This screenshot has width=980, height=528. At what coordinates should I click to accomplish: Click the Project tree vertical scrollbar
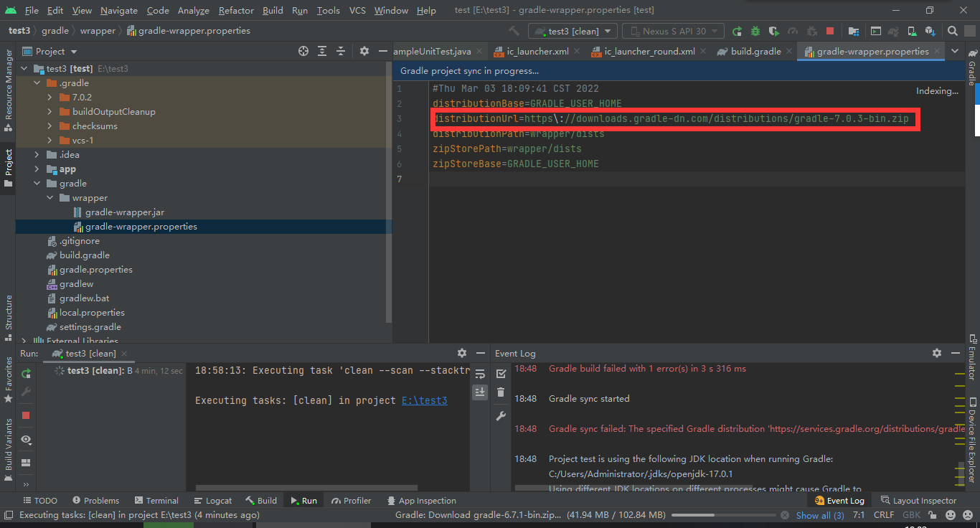pyautogui.click(x=389, y=192)
